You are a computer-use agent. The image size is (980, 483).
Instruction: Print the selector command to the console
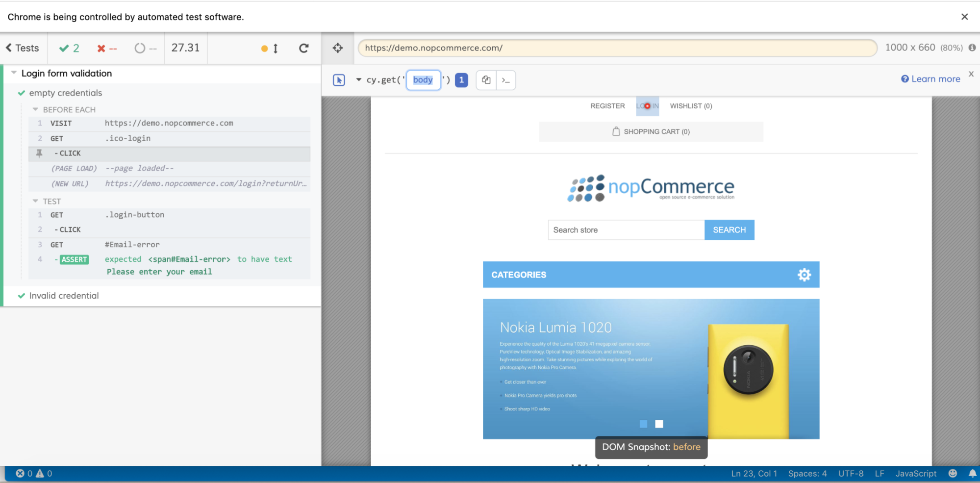tap(506, 80)
